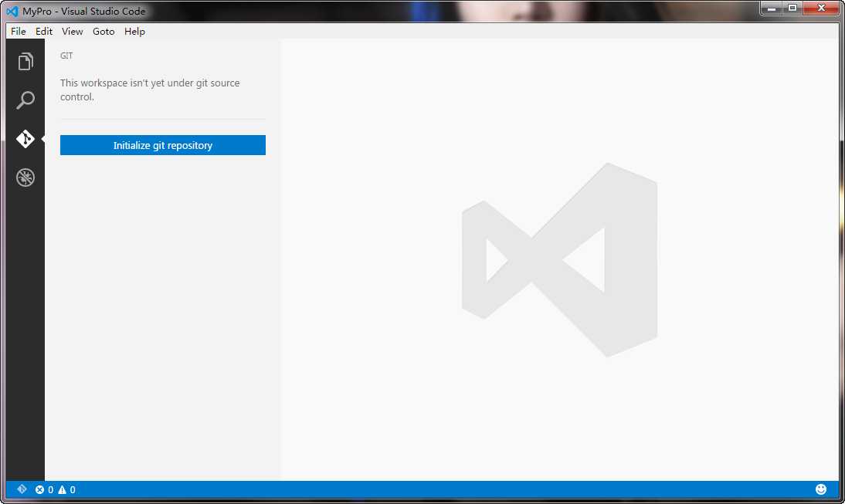Close the Visual Studio Code window
Image resolution: width=845 pixels, height=504 pixels.
(x=821, y=8)
